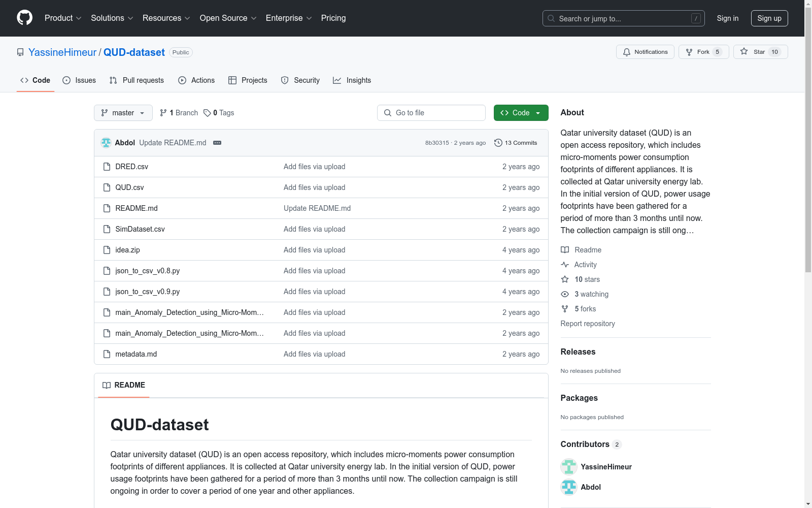This screenshot has width=812, height=508.
Task: Fork the repository
Action: [703, 52]
